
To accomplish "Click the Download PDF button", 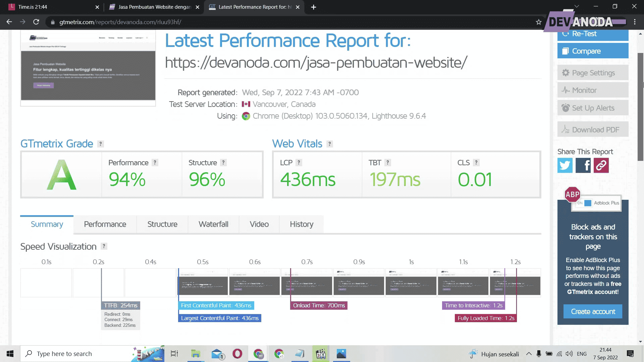I will pyautogui.click(x=593, y=130).
